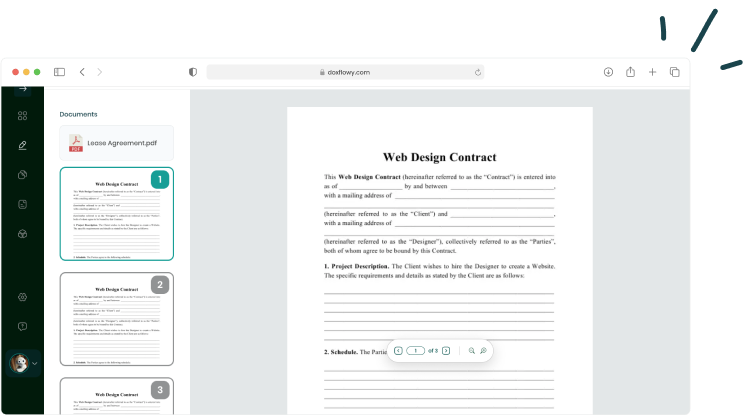The width and height of the screenshot is (744, 416).
Task: Show tab overview icon in browser
Action: tap(674, 72)
